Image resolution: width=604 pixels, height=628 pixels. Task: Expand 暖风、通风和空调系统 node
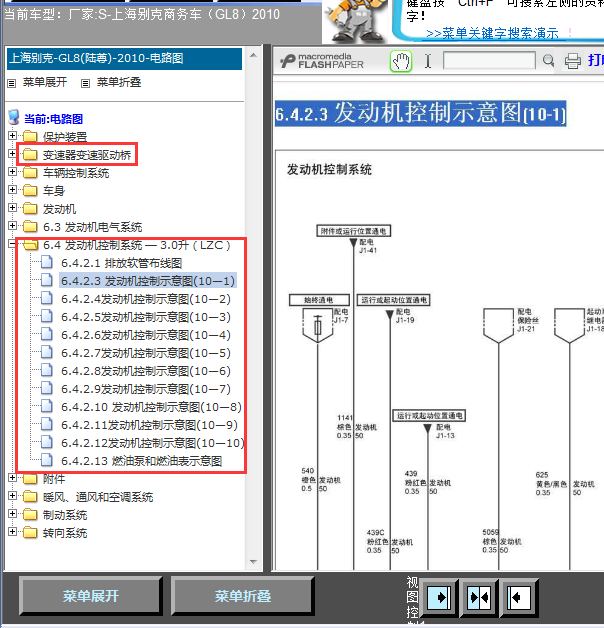(x=12, y=495)
